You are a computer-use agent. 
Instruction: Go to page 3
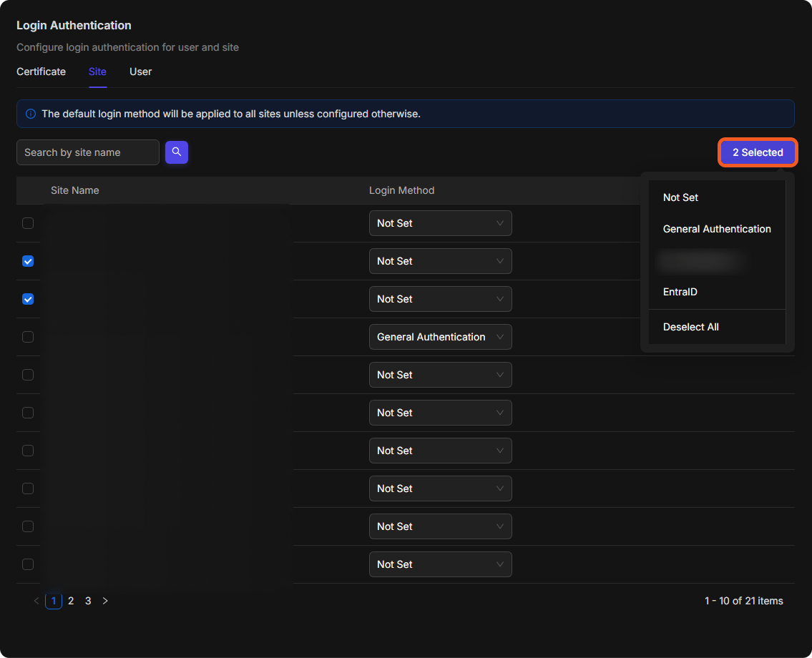point(88,601)
